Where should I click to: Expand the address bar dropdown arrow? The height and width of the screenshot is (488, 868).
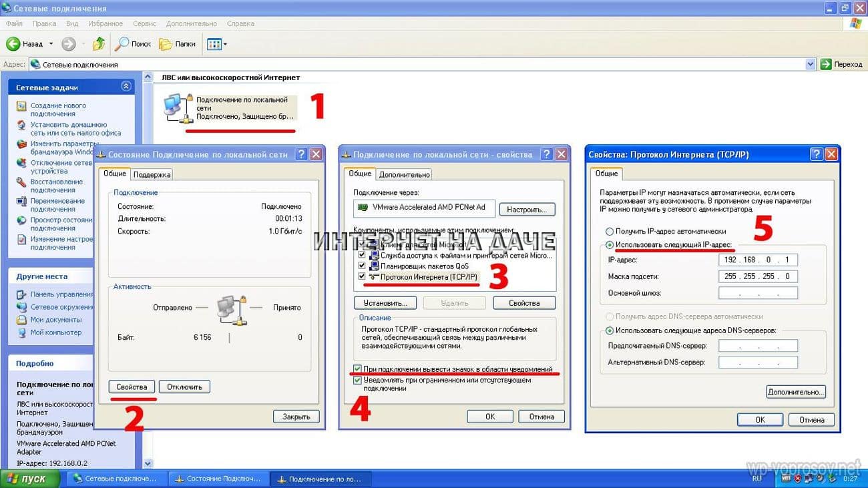pyautogui.click(x=811, y=64)
